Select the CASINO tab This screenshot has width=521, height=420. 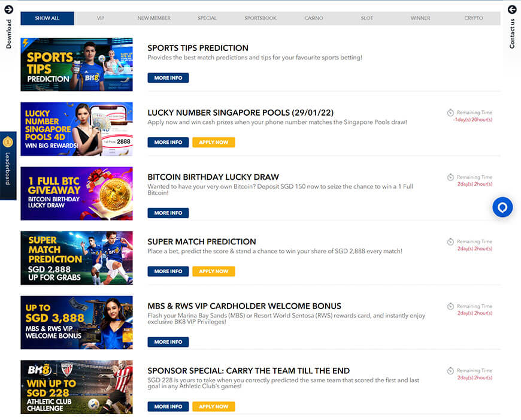(x=314, y=19)
